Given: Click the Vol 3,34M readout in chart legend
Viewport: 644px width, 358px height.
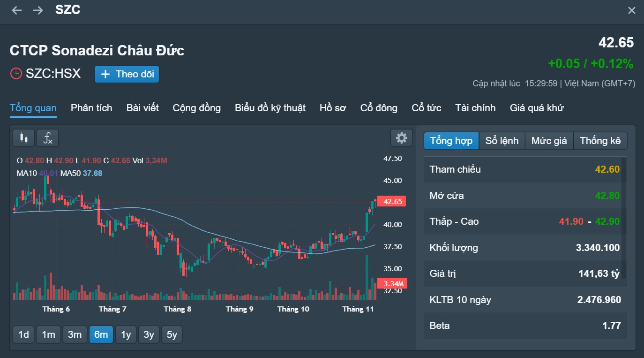Looking at the screenshot, I should 150,160.
